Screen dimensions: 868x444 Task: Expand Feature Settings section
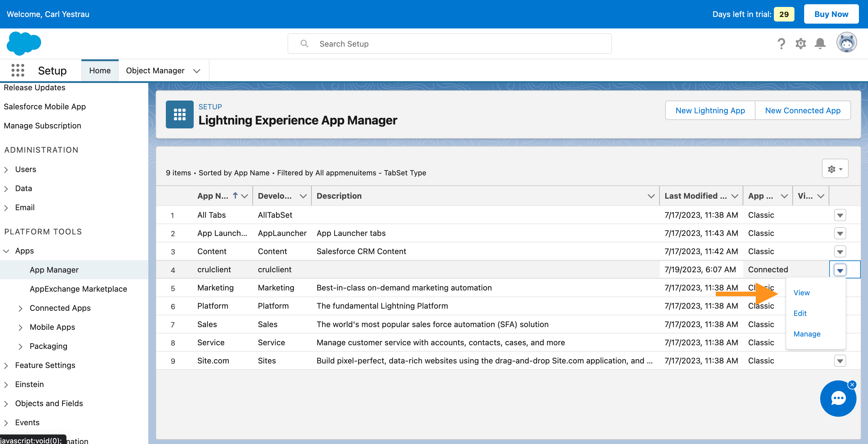point(6,366)
